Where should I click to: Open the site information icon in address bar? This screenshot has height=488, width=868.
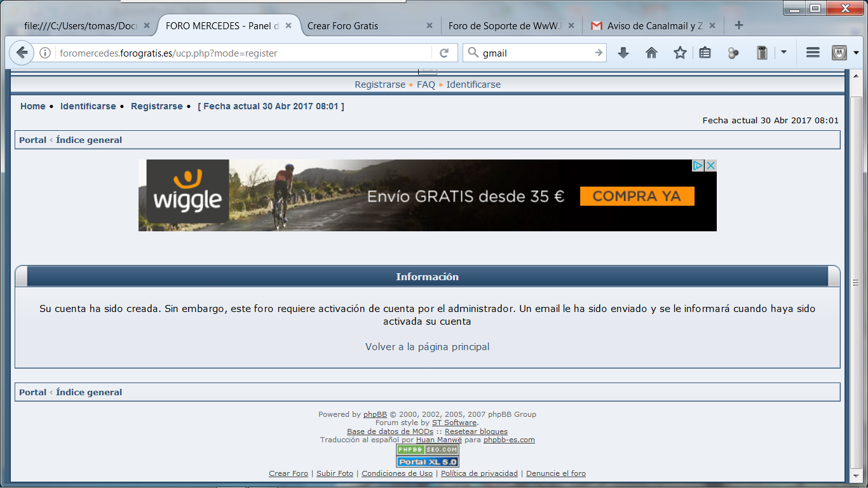tap(45, 53)
